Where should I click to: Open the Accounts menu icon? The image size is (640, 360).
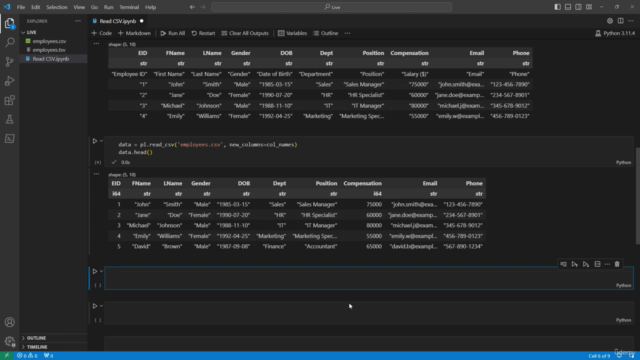pyautogui.click(x=9, y=322)
